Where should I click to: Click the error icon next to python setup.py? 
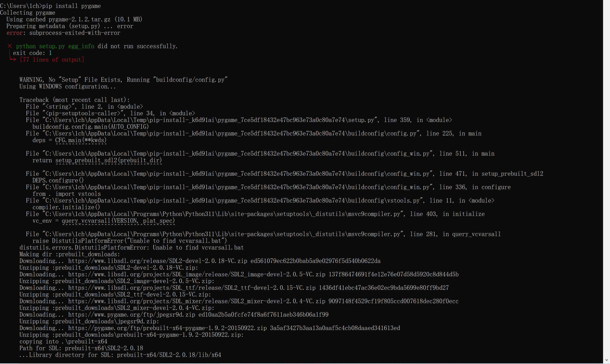click(9, 46)
